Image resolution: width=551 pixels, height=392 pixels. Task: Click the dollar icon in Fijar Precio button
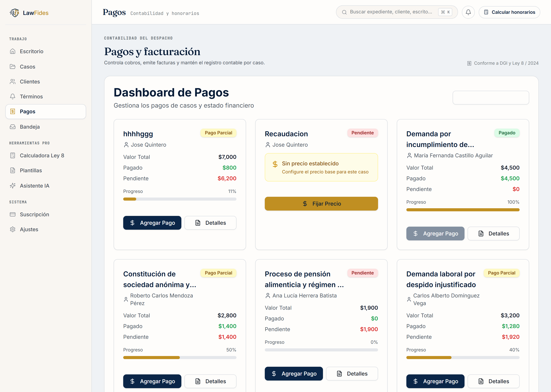(x=305, y=204)
